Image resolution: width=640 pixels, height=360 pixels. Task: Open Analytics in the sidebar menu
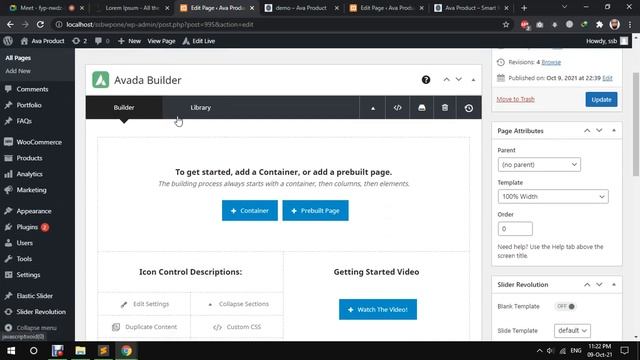pyautogui.click(x=29, y=174)
